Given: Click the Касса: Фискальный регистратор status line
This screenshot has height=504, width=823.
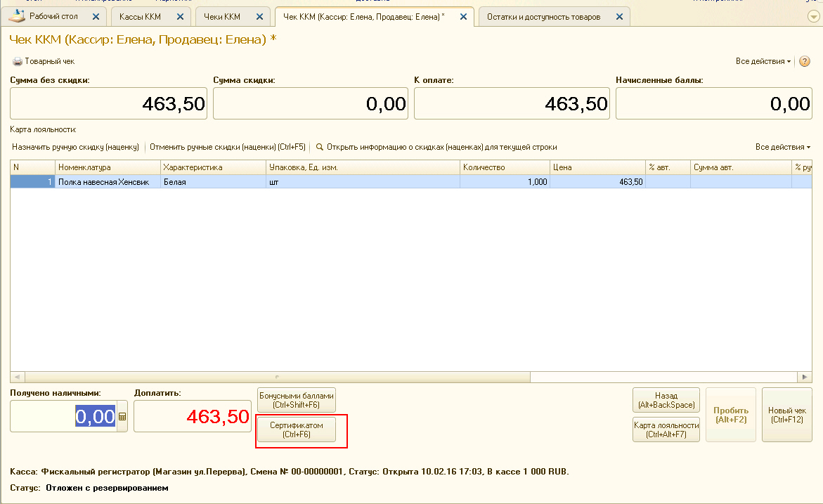Looking at the screenshot, I should tap(289, 472).
